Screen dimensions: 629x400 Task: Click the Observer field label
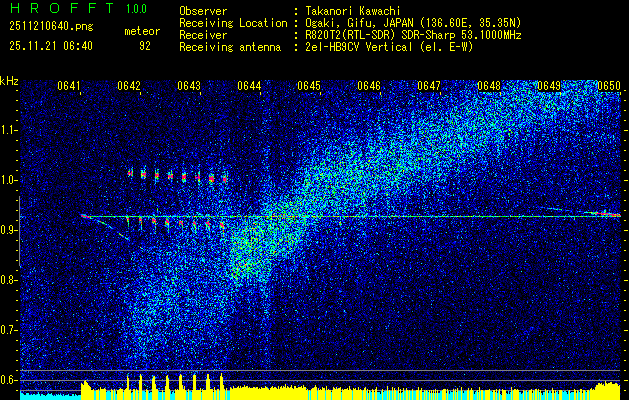[203, 11]
